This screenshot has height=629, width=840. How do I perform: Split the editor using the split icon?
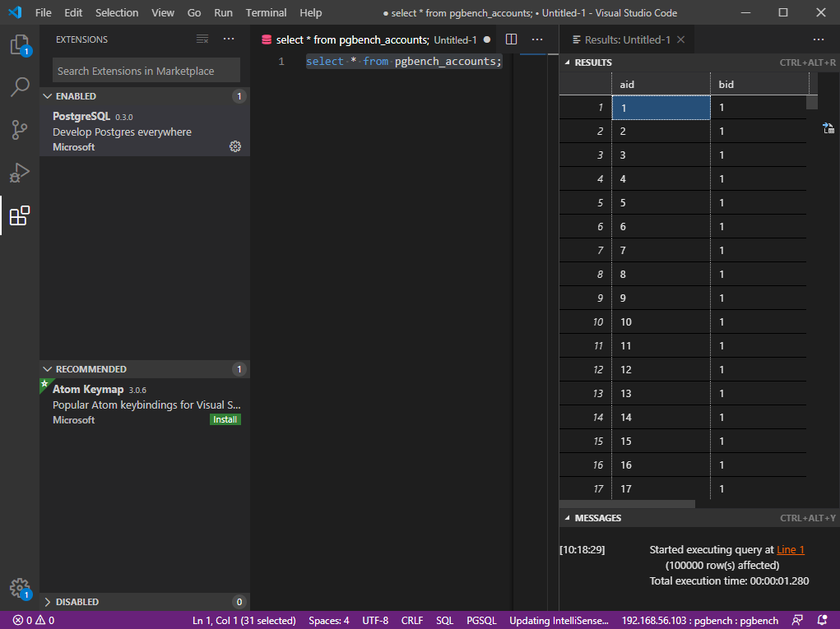511,39
